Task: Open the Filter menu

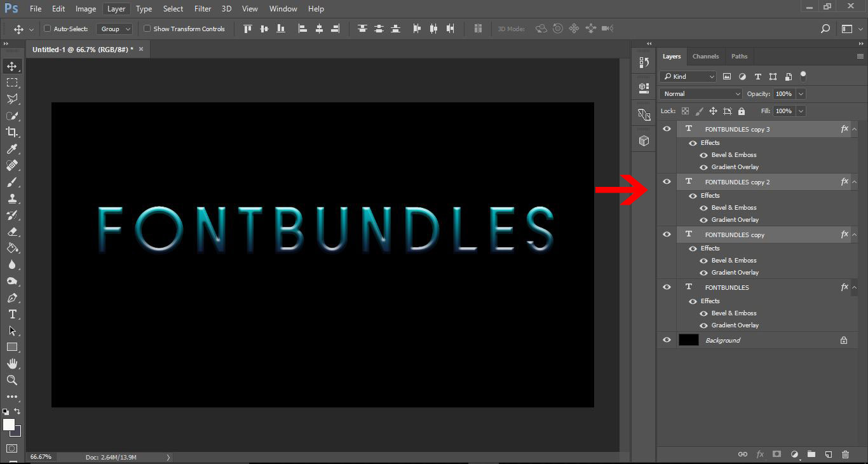Action: click(203, 9)
